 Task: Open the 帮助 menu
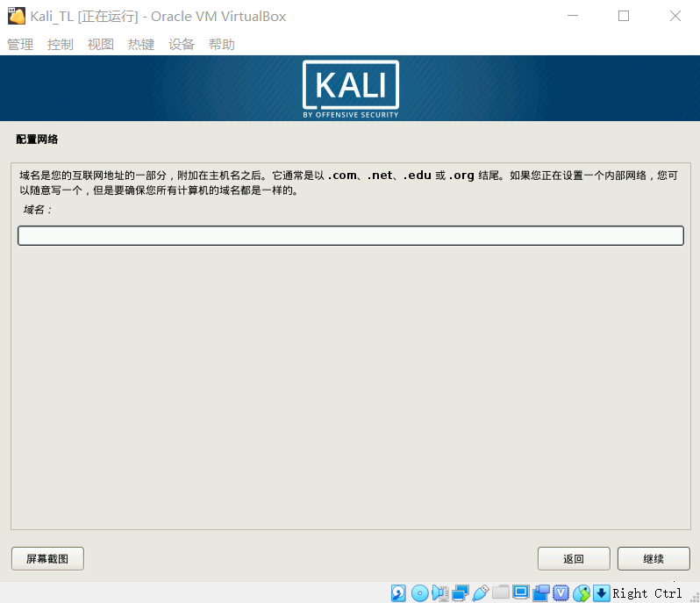coord(221,44)
